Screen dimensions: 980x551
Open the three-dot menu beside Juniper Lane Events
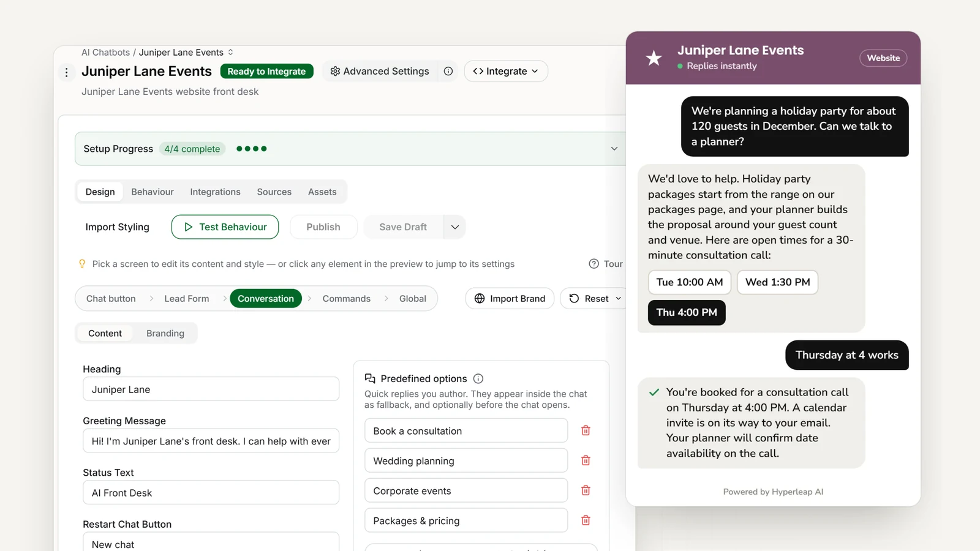tap(67, 72)
